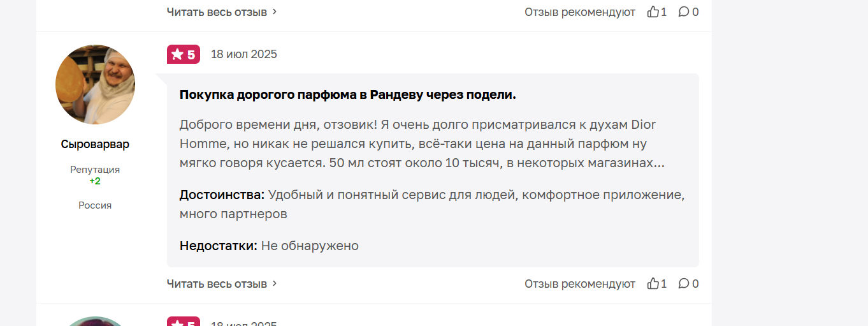Open the username link Сыроварвар
Screen dimensions: 868x326
95,144
